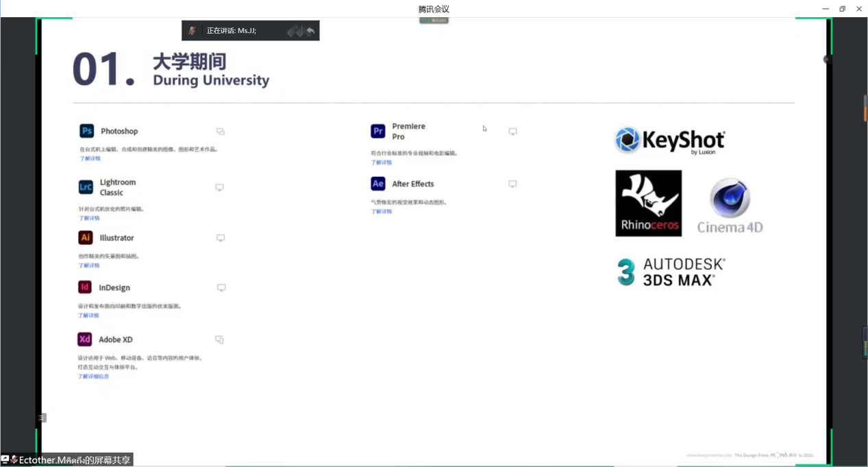Click the InDesign Id icon
Viewport: 868px width, 467px height.
coord(85,287)
